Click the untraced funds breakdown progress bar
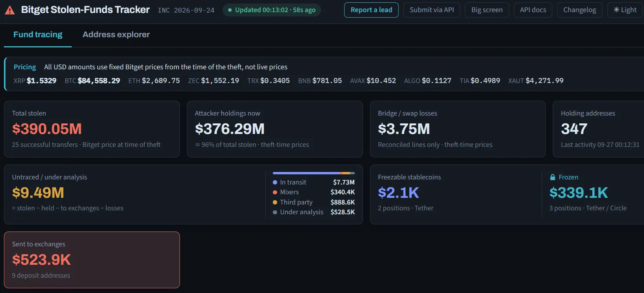644x293 pixels. click(x=314, y=173)
